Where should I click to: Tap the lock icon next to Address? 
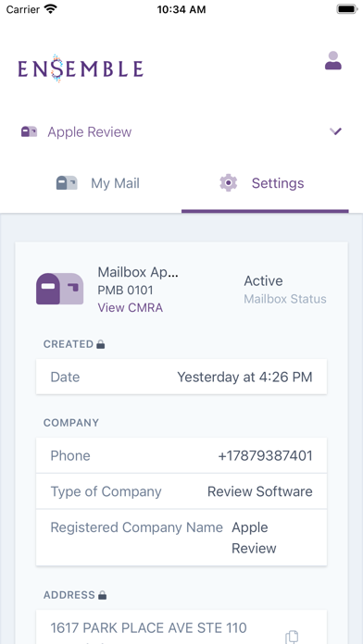[x=103, y=595]
